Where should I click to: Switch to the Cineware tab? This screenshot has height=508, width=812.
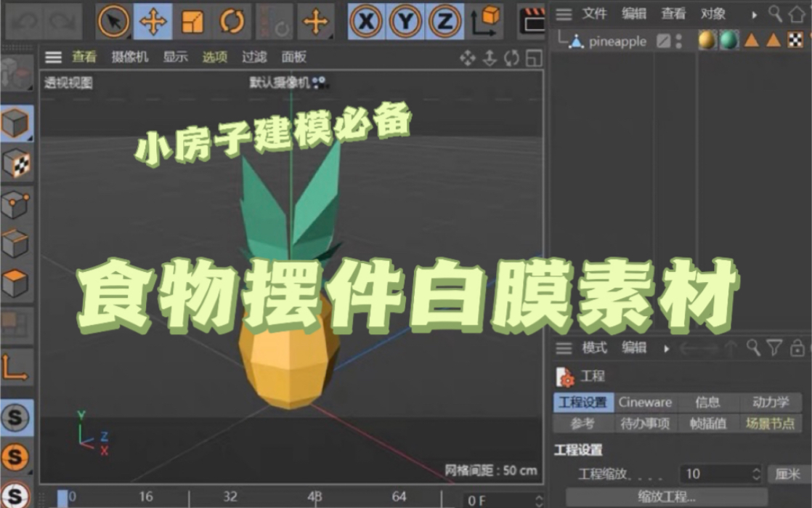pos(645,402)
